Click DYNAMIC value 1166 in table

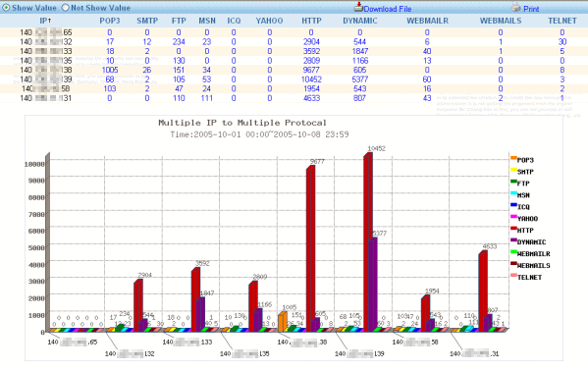pos(359,61)
